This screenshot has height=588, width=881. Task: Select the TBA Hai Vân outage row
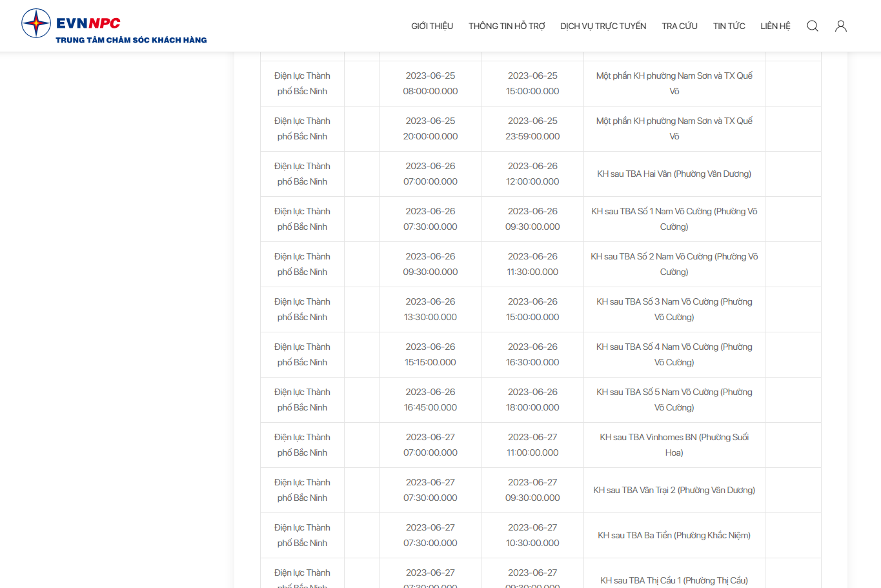(x=541, y=174)
